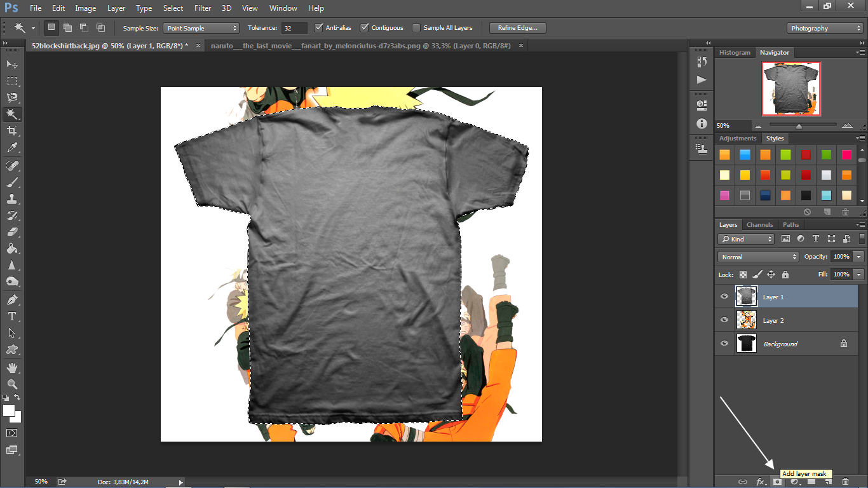The height and width of the screenshot is (488, 868).
Task: Toggle Contiguous checkbox
Action: pyautogui.click(x=364, y=28)
